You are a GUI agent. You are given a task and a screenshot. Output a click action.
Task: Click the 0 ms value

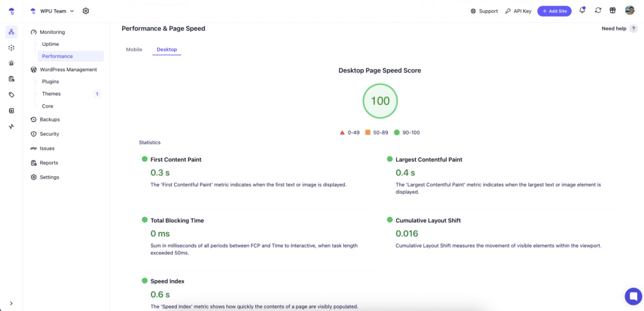160,234
